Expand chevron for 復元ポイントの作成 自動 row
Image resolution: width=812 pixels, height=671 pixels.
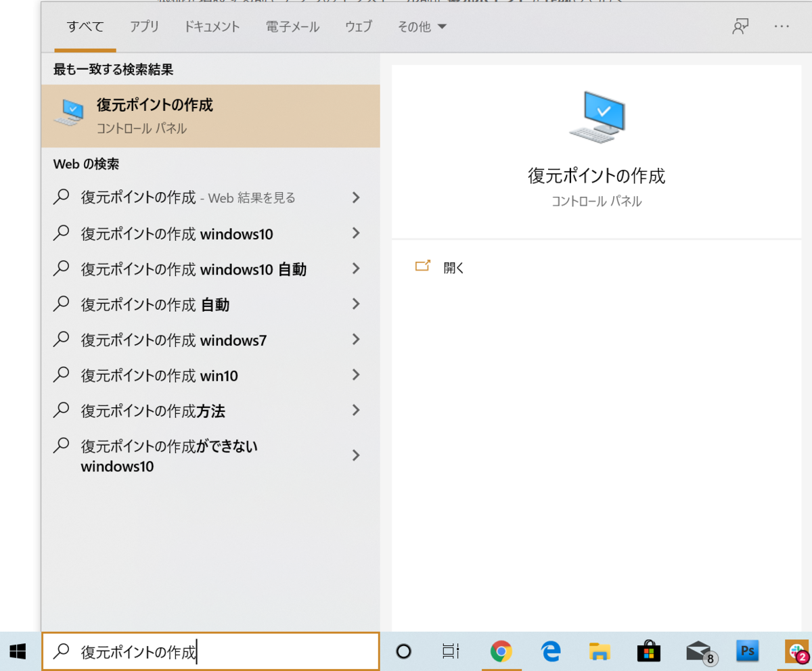(x=356, y=304)
